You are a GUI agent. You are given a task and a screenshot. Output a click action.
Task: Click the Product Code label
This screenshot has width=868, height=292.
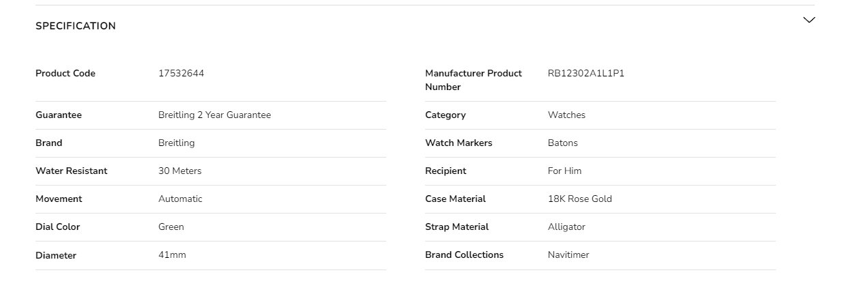[x=66, y=73]
